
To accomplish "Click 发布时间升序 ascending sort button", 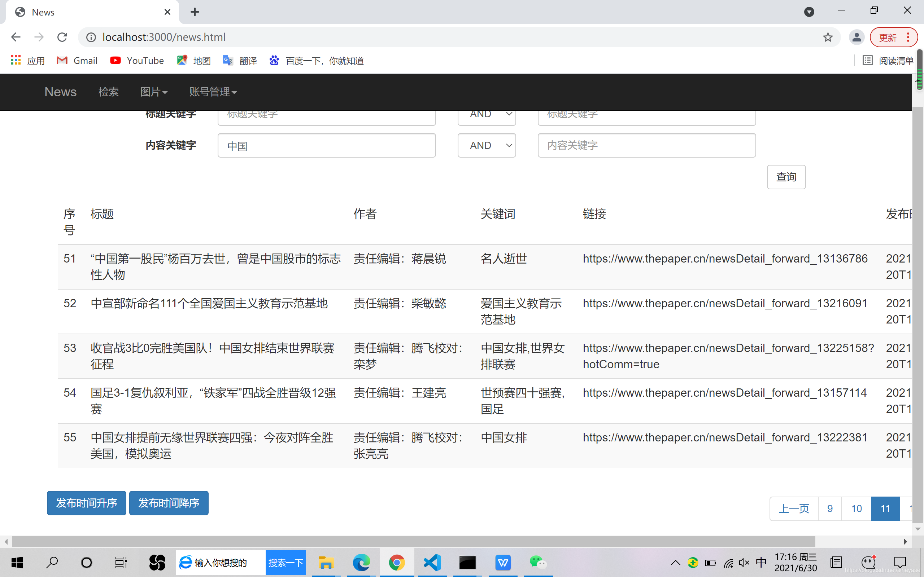I will coord(87,503).
